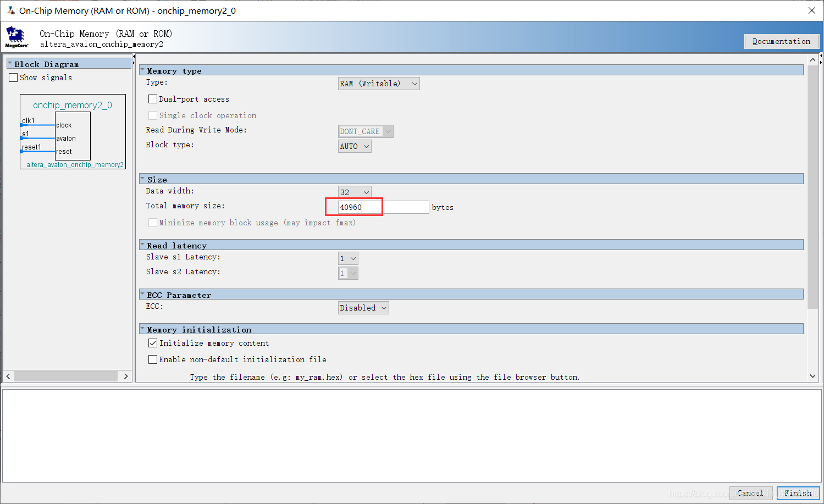824x504 pixels.
Task: Open Slave s2 Latency dropdown
Action: (x=348, y=273)
